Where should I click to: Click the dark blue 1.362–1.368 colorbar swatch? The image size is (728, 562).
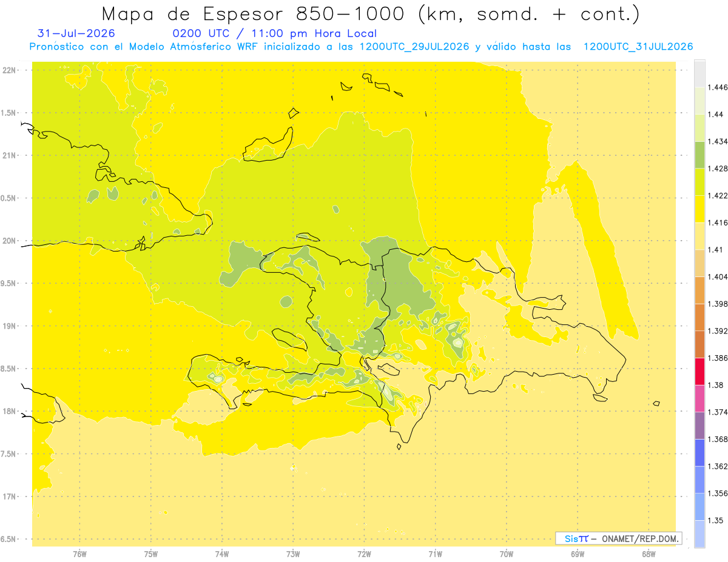700,452
